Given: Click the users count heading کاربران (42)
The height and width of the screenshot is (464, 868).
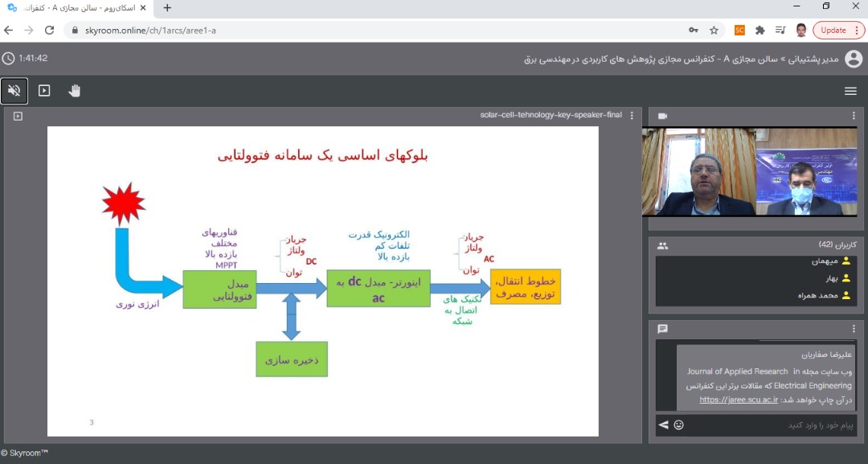Looking at the screenshot, I should 837,244.
